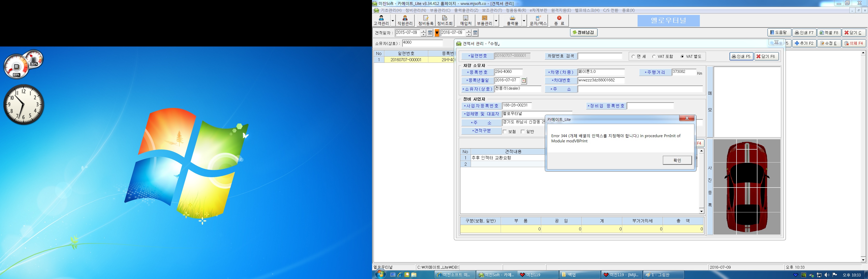
Task: Launch Internet Explorer from quick launch
Action: [x=400, y=275]
